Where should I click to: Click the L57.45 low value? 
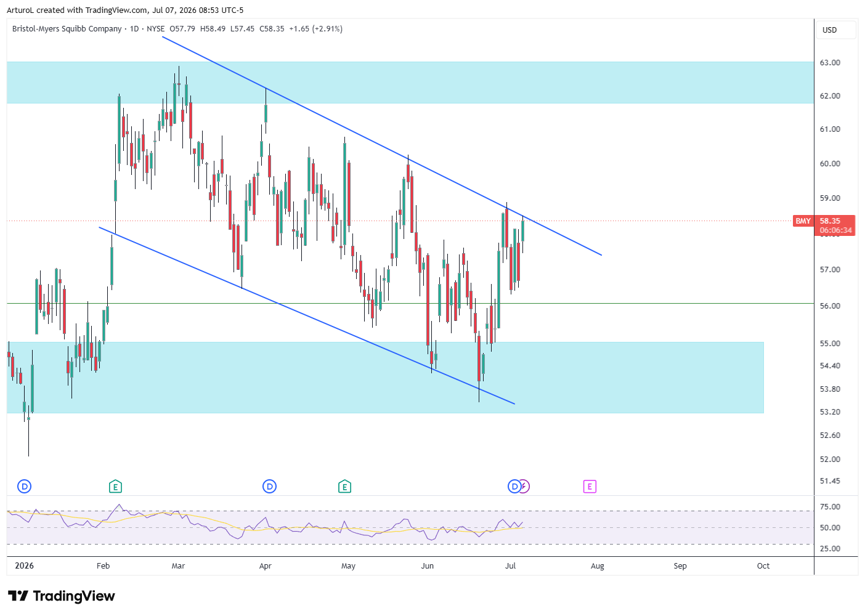(x=243, y=28)
